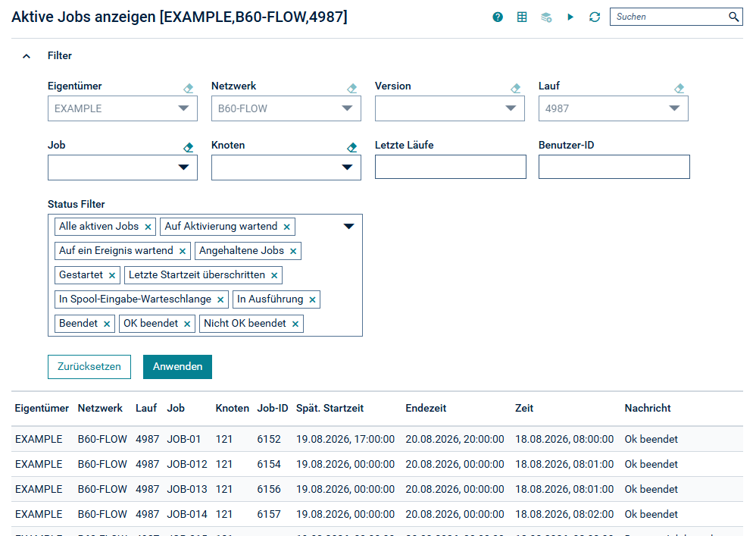Remove the 'Alle aktiven Jobs' status tag
The height and width of the screenshot is (536, 756).
(x=148, y=227)
